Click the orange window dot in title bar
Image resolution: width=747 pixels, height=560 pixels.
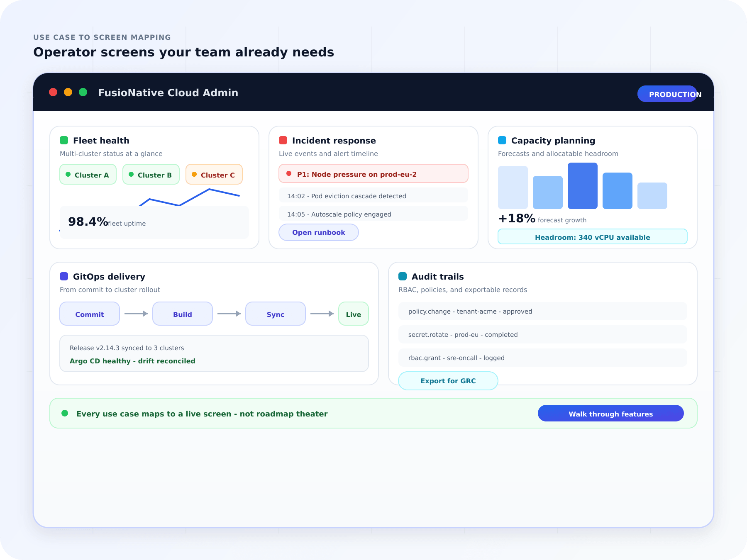(x=68, y=92)
